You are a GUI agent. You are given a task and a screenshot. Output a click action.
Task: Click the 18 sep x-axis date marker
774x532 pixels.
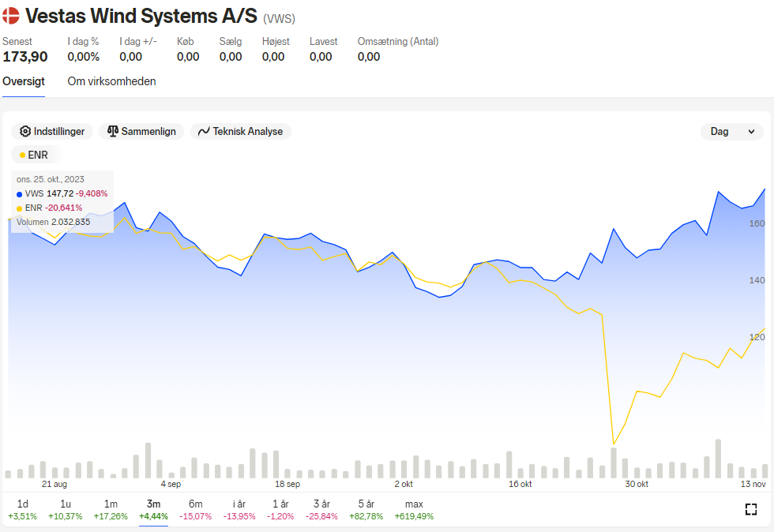287,484
